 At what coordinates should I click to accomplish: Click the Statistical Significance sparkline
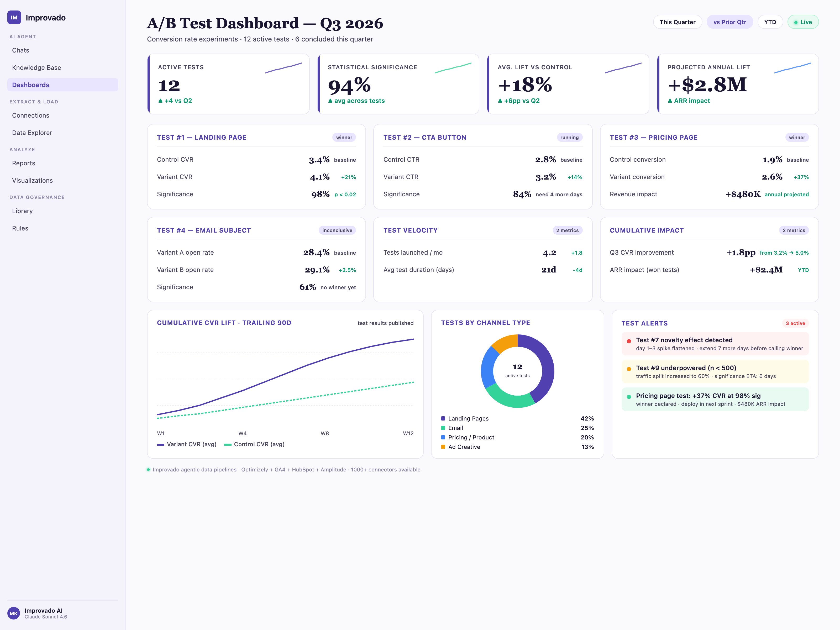pyautogui.click(x=453, y=68)
